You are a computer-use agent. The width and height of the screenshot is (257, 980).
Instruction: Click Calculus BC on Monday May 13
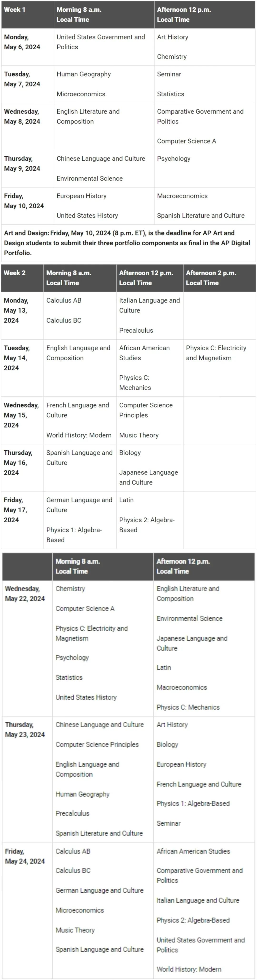[x=64, y=320]
